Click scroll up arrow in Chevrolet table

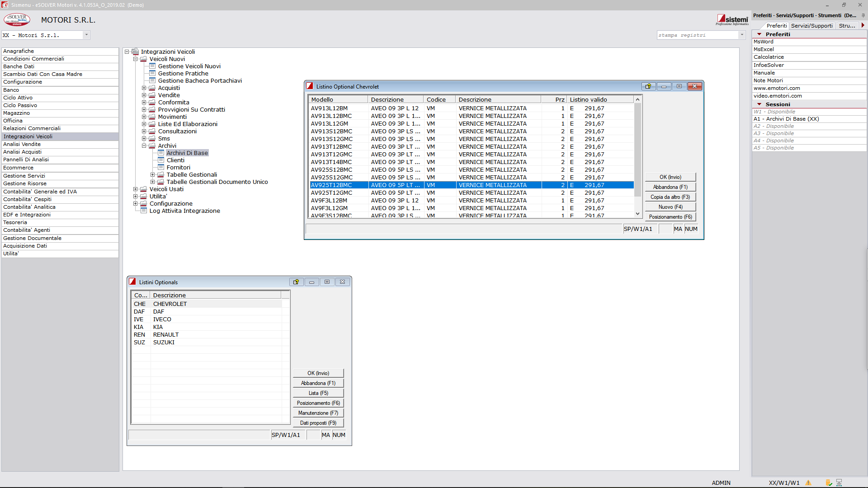637,99
